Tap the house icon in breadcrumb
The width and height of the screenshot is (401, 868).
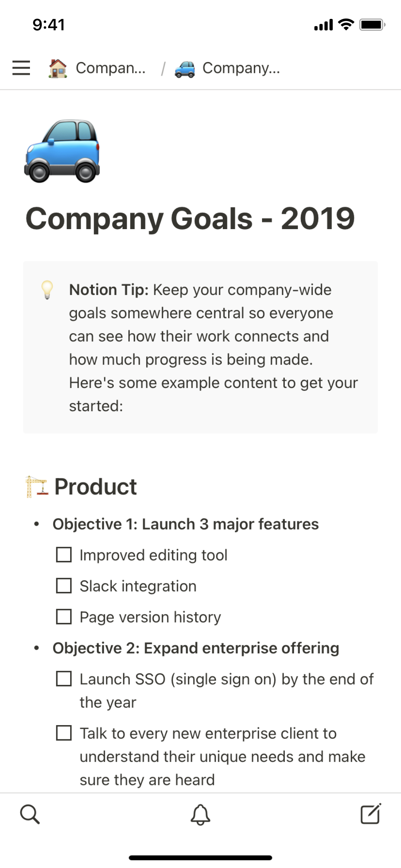[x=58, y=68]
